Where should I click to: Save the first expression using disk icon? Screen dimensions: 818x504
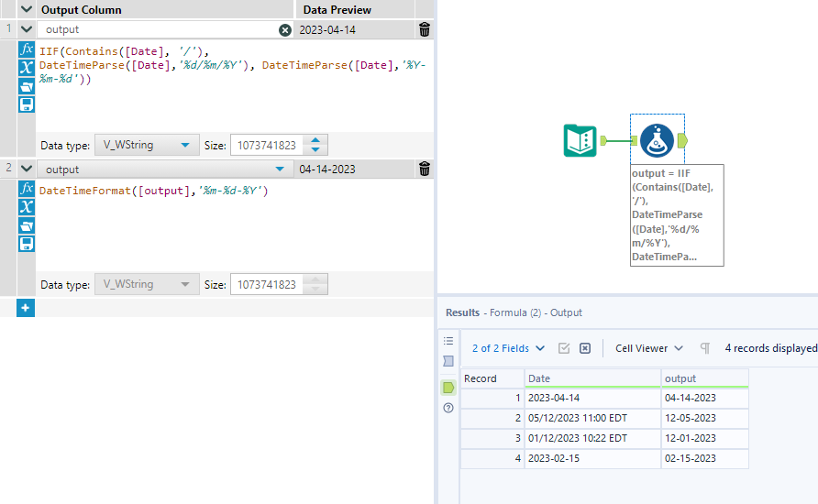(27, 104)
